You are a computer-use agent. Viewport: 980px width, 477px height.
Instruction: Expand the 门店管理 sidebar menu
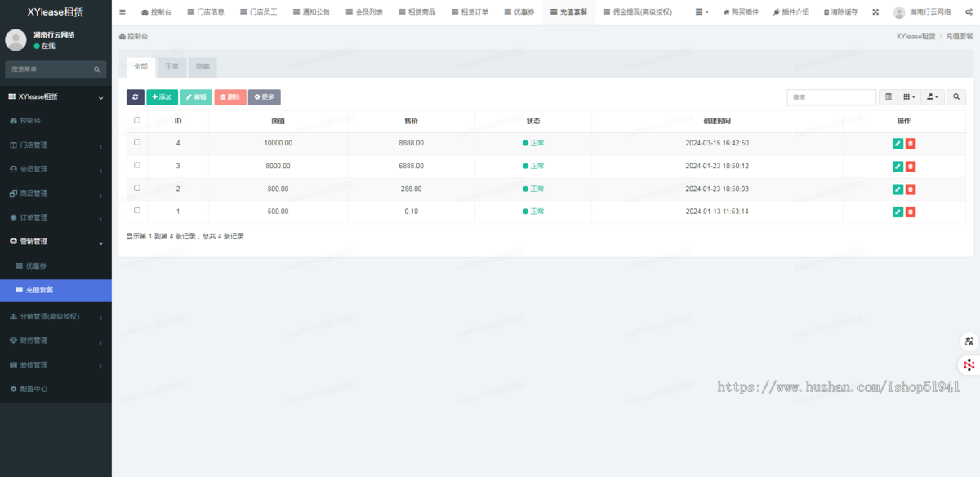(56, 145)
